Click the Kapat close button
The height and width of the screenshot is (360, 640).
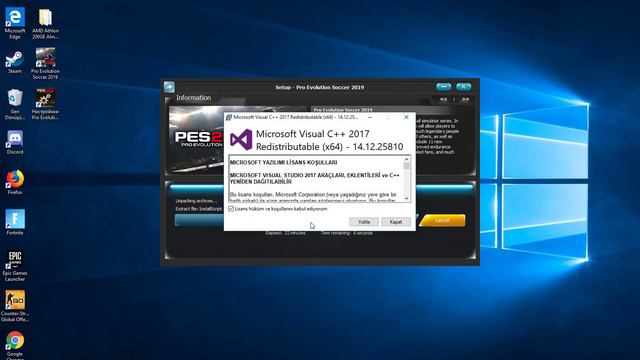click(396, 222)
